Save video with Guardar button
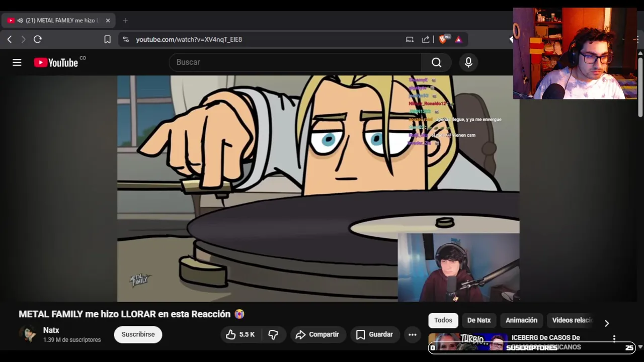Screen dimensions: 644x362 tap(374, 334)
